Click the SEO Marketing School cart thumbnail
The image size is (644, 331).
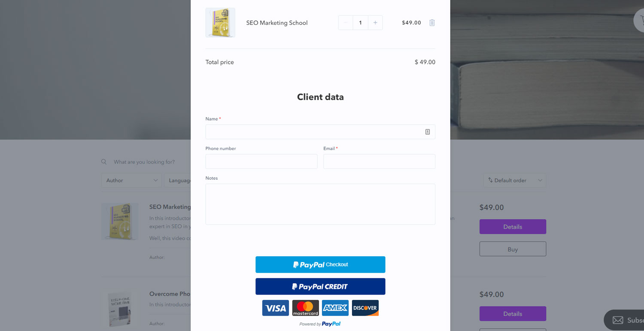click(220, 23)
